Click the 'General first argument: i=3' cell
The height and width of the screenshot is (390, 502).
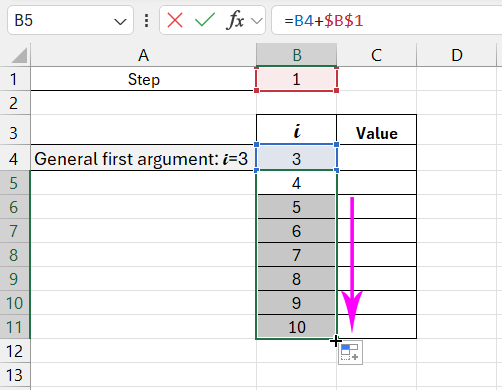click(143, 159)
